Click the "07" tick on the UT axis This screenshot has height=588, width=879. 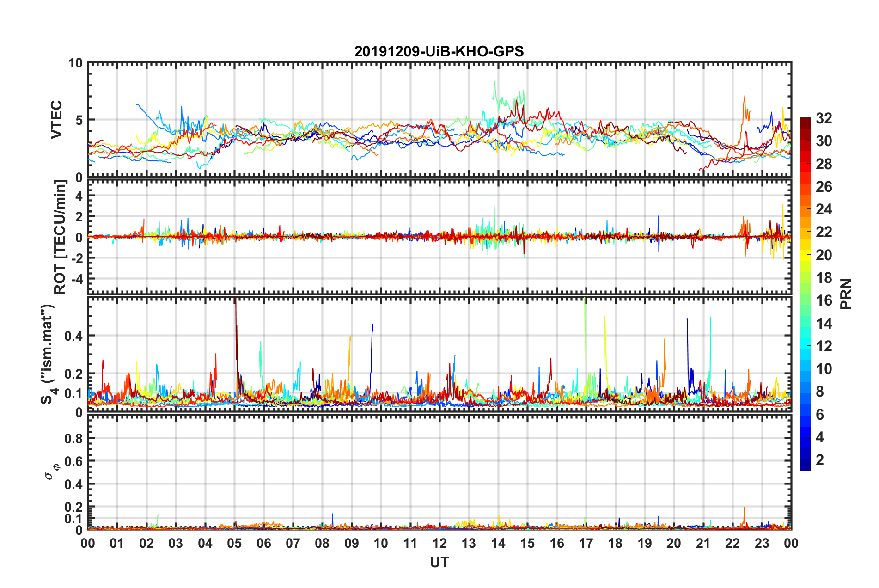coord(293,543)
